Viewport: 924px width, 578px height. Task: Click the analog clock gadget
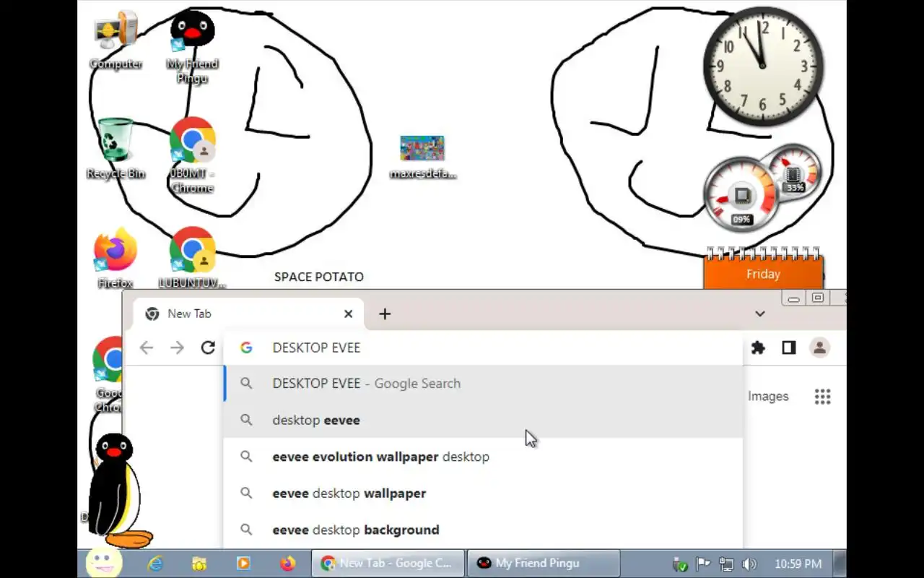(763, 66)
